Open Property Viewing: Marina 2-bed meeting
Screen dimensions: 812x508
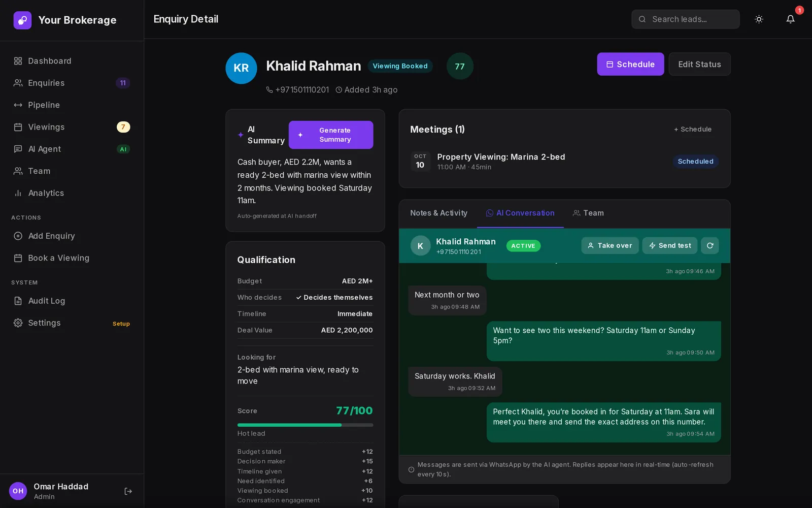coord(564,162)
